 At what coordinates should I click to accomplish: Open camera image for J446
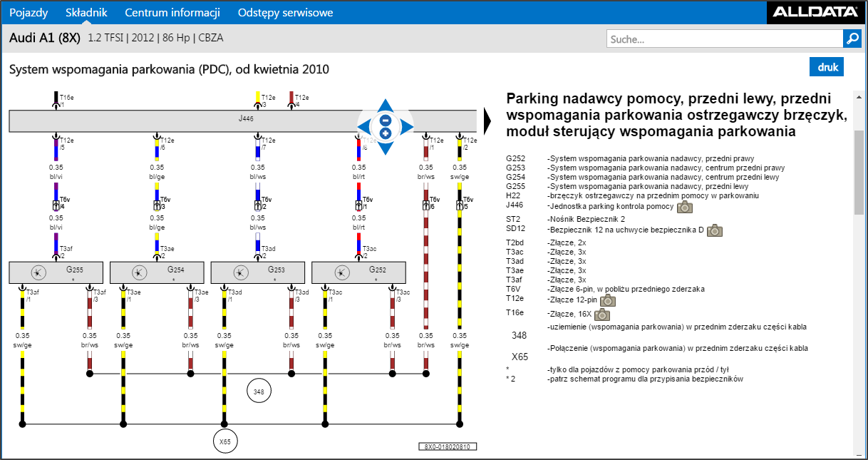685,207
